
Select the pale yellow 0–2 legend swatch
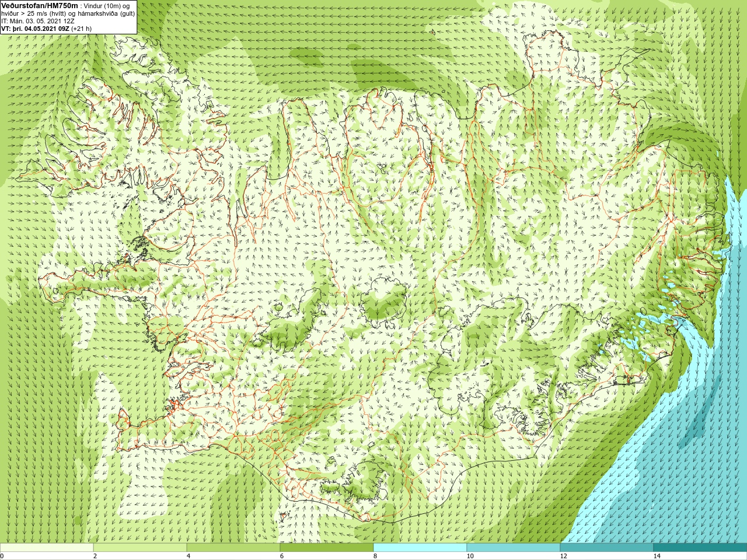pyautogui.click(x=47, y=548)
